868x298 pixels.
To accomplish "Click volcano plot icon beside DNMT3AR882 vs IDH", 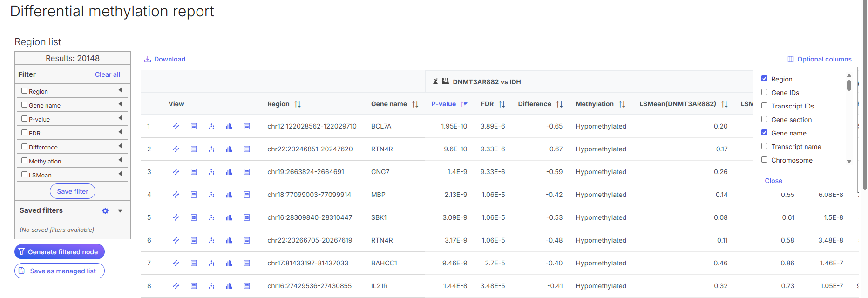I will tap(435, 81).
